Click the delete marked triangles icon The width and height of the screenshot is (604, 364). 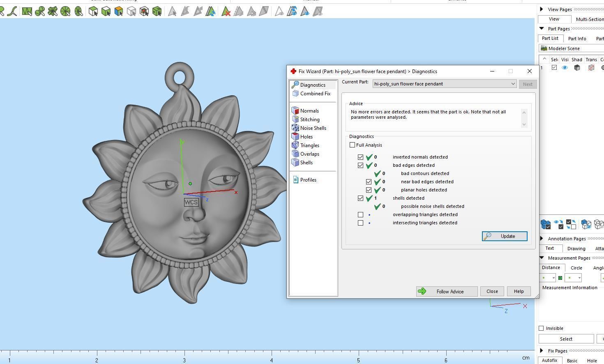click(x=226, y=12)
